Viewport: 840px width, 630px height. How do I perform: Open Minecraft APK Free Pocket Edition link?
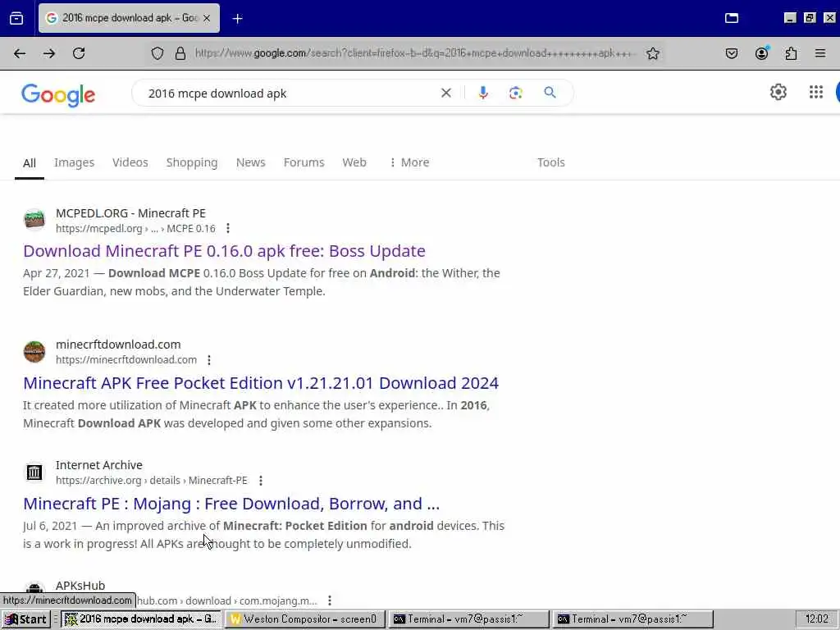coord(261,383)
